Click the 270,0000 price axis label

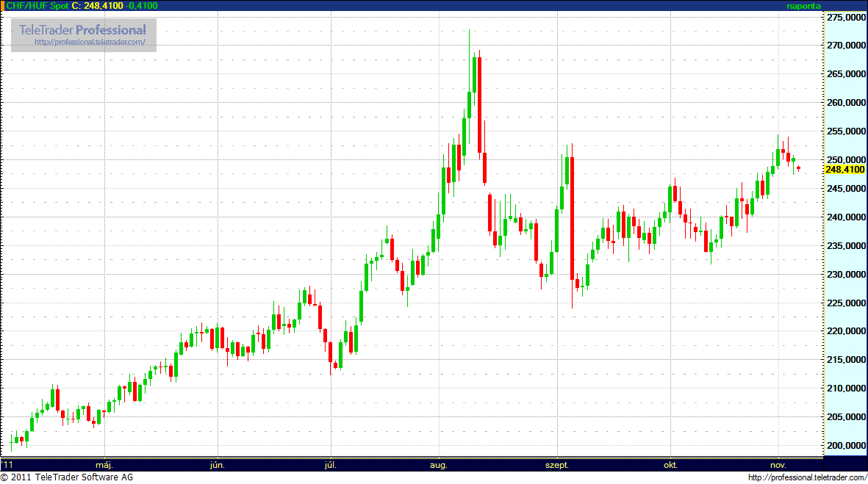tap(846, 46)
